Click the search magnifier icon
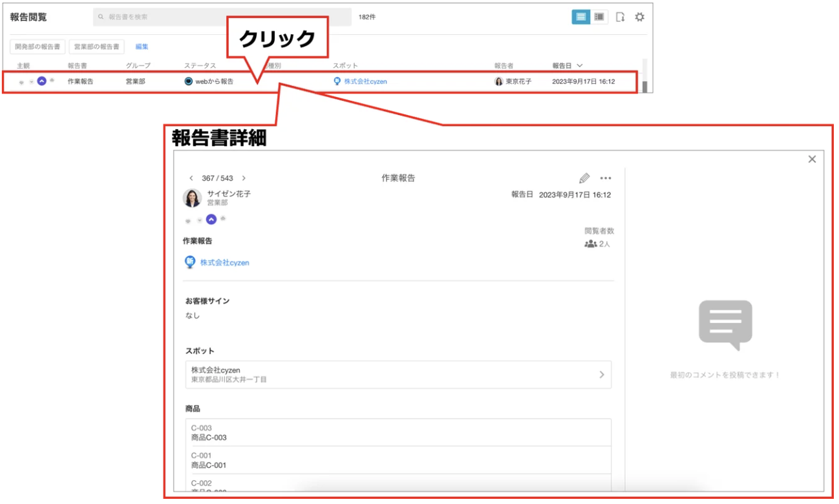The image size is (839, 504). pos(101,17)
